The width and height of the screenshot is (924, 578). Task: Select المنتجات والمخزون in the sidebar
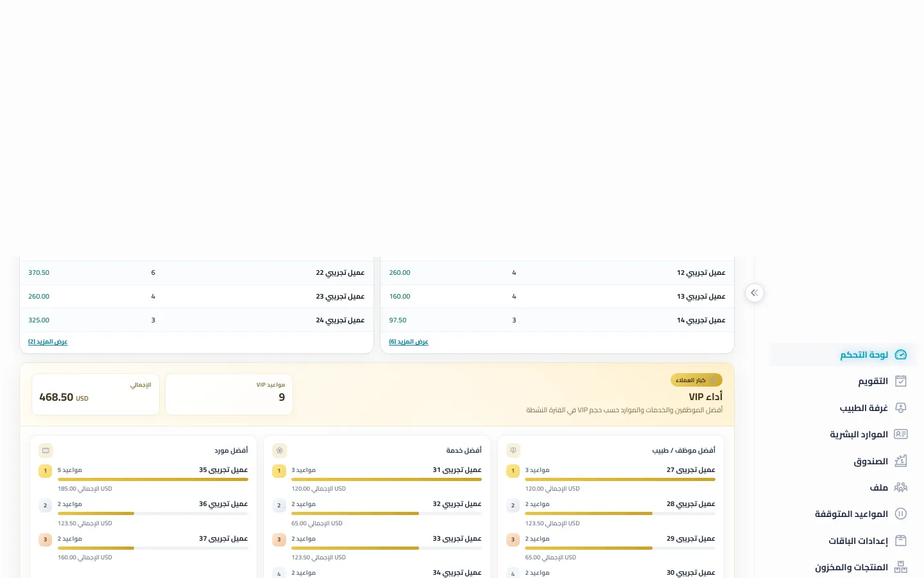pos(843,567)
